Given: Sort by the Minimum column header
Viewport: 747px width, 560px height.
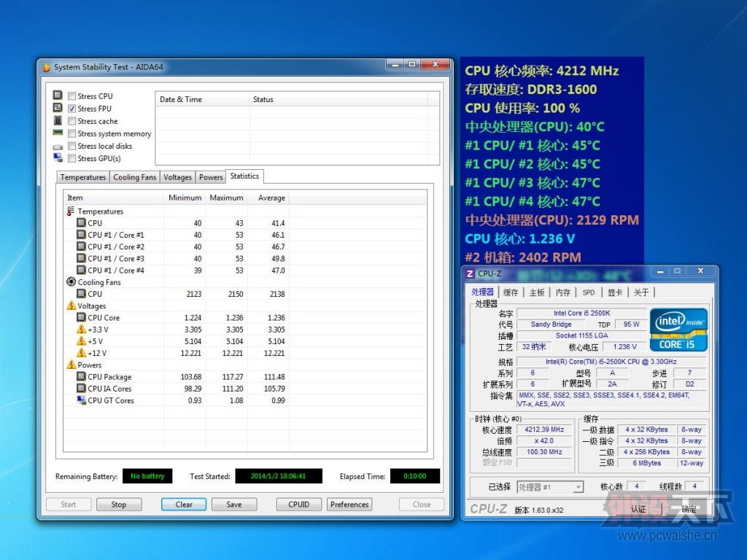Looking at the screenshot, I should pyautogui.click(x=185, y=198).
